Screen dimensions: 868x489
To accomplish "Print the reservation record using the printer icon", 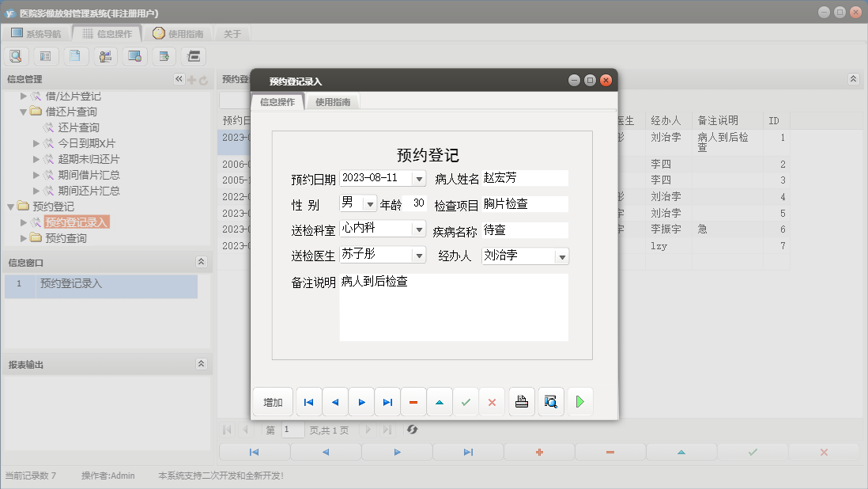I will [521, 401].
